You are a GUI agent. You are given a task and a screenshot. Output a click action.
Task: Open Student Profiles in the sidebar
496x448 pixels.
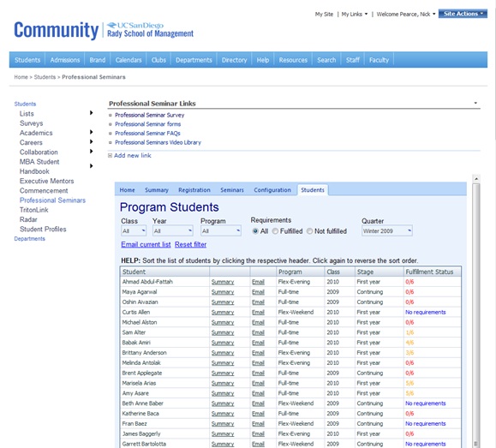pos(43,229)
